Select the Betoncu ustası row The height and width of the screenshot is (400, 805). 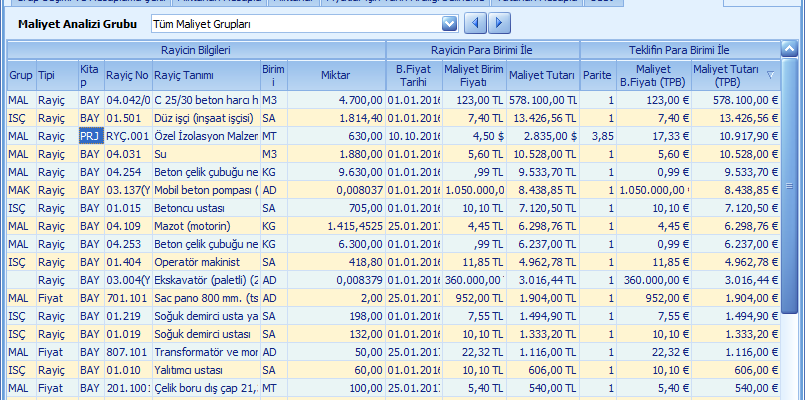click(x=205, y=208)
